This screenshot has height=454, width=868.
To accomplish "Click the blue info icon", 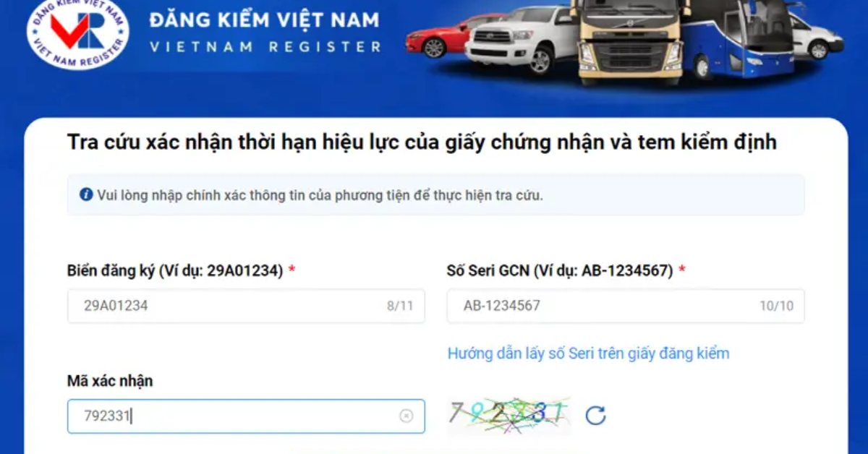I will (x=86, y=194).
